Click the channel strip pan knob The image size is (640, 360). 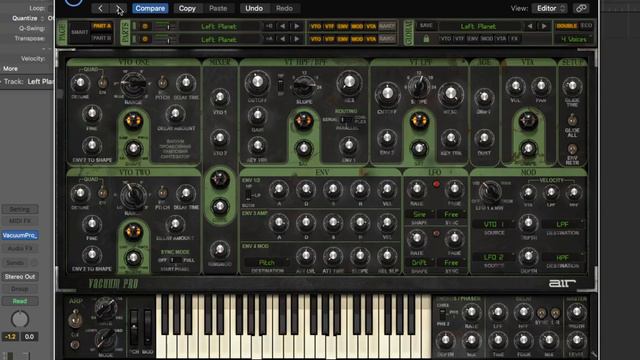click(x=20, y=319)
